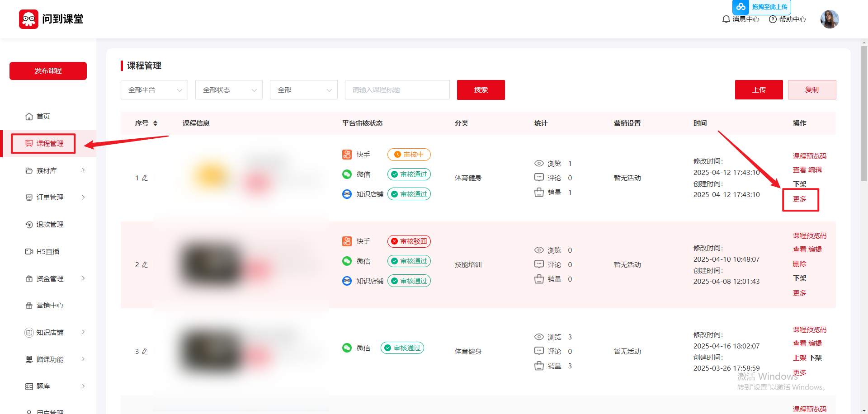
Task: Click the cloud upload icon at top
Action: pyautogui.click(x=741, y=7)
